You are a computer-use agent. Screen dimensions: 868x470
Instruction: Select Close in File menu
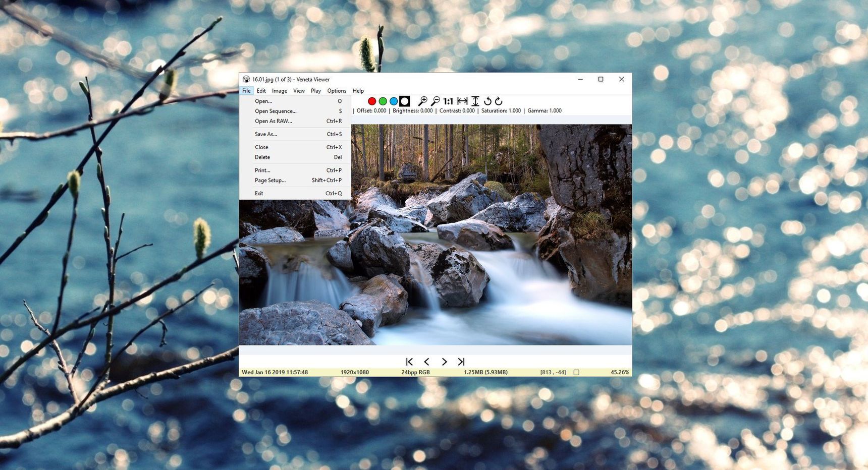point(295,147)
